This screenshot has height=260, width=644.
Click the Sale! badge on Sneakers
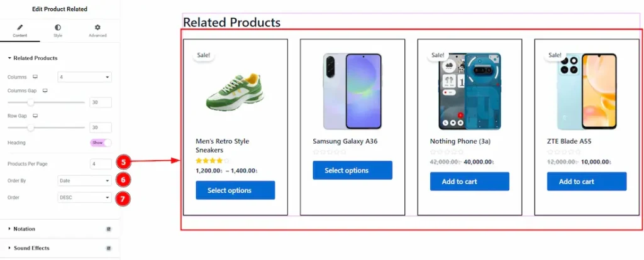[204, 55]
